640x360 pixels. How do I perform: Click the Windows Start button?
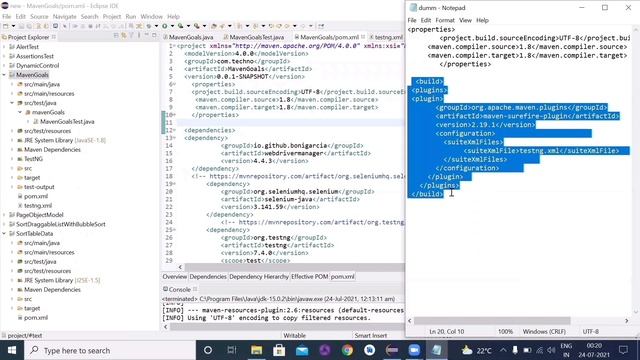pyautogui.click(x=11, y=350)
